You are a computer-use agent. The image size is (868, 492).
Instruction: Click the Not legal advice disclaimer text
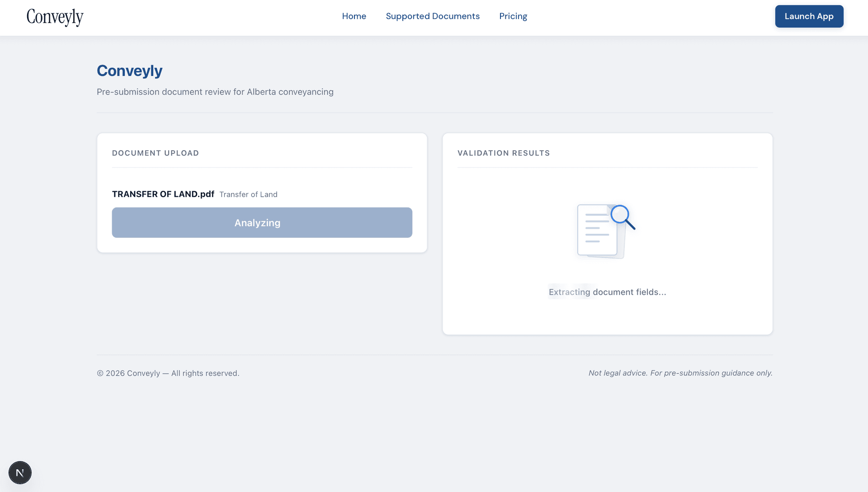tap(680, 373)
